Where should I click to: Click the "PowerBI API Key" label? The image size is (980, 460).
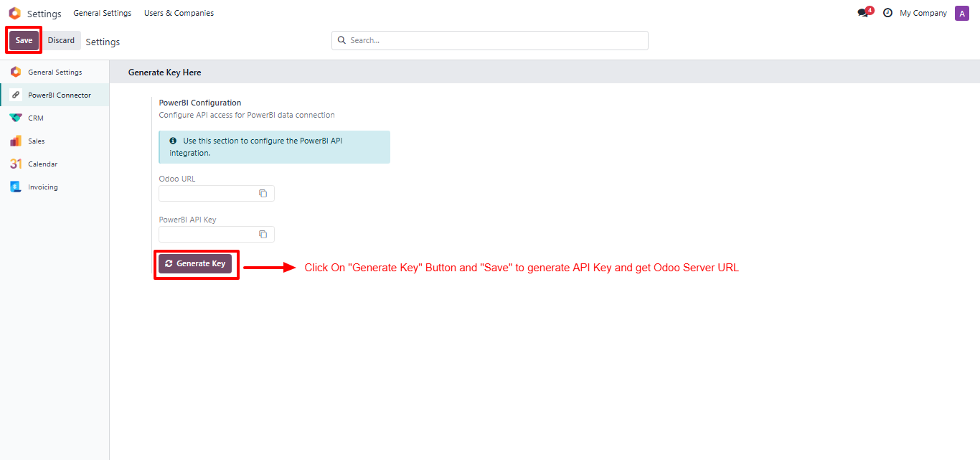pos(188,220)
